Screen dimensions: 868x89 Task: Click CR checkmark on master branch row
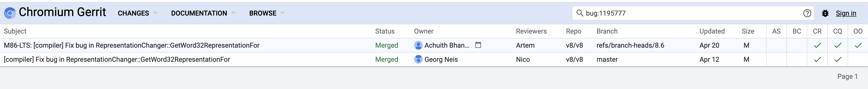tap(817, 59)
